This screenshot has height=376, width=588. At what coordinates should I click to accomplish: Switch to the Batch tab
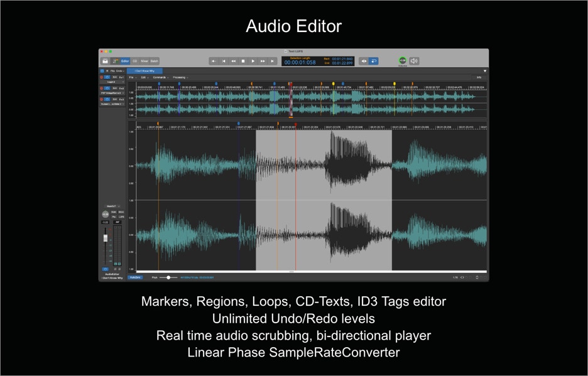point(154,61)
